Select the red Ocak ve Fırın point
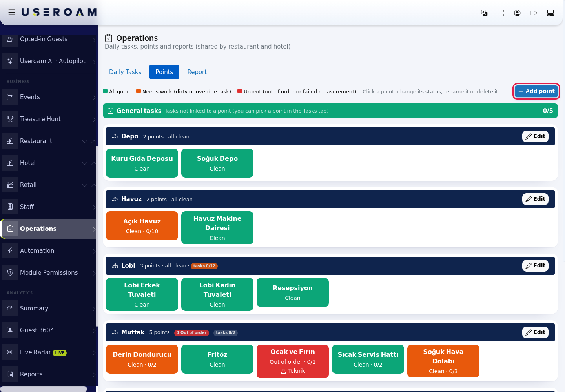Viewport: 565px width, 392px height. (293, 361)
